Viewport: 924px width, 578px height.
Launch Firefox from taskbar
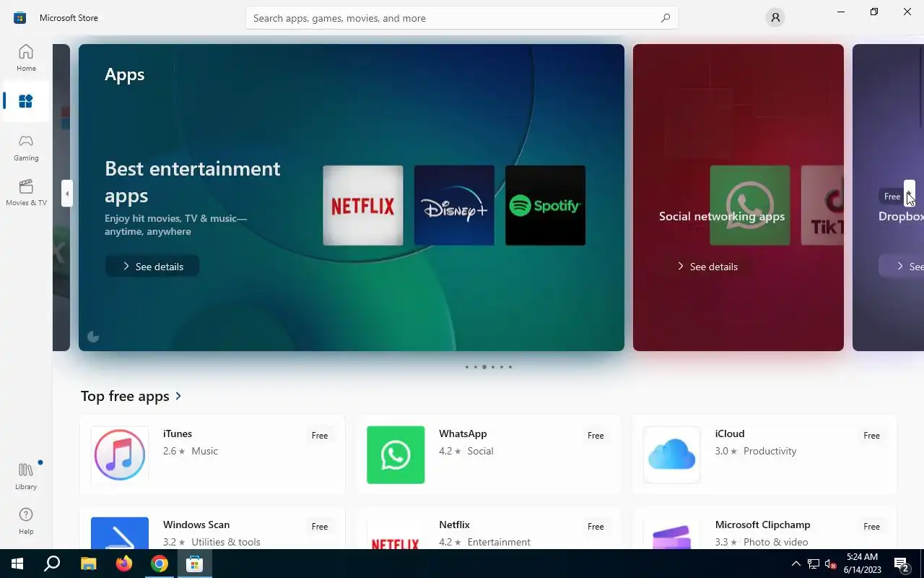coord(123,564)
